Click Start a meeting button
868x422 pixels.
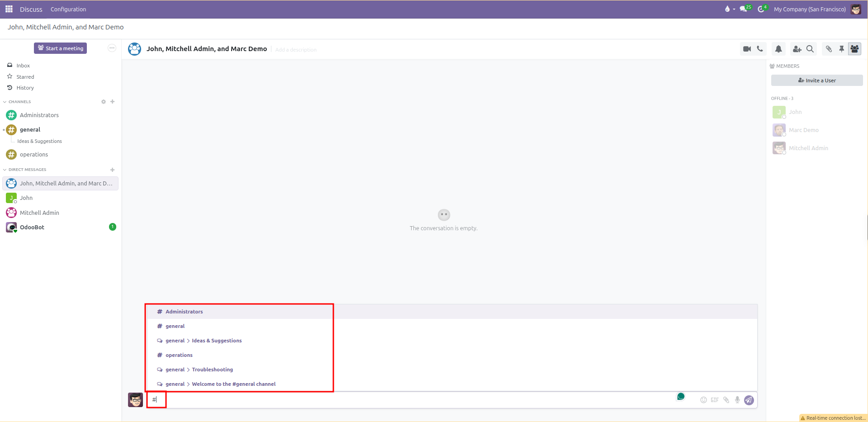[x=60, y=48]
